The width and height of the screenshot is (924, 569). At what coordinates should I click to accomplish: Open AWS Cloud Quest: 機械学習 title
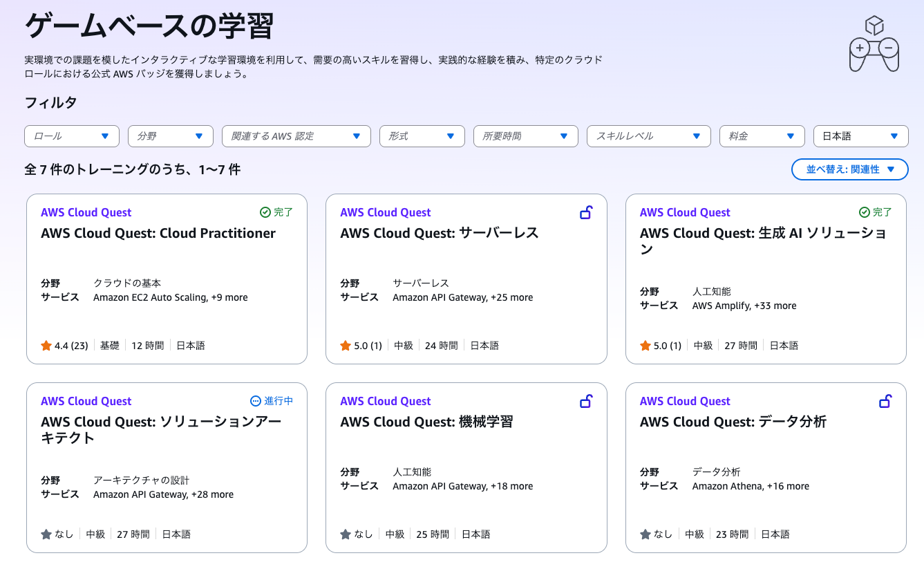tap(427, 422)
